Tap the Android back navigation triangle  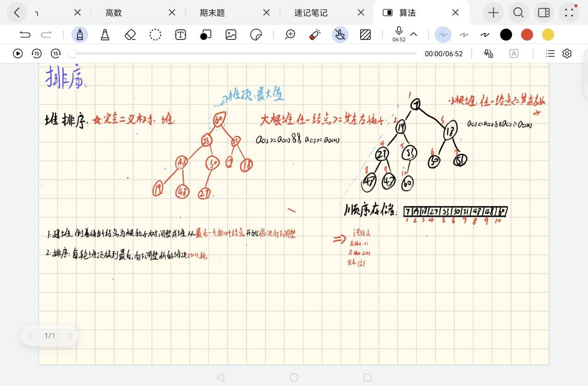[x=220, y=377]
